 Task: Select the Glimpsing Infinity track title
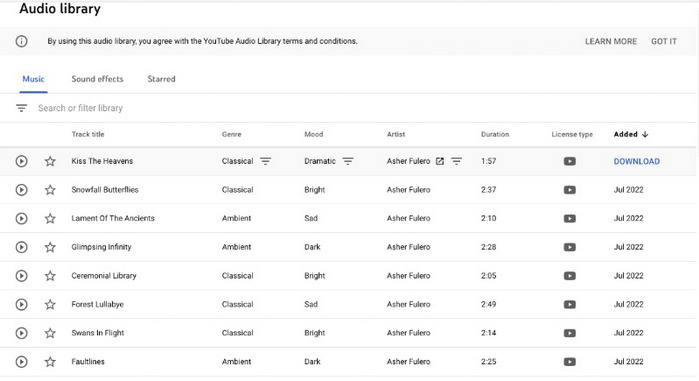point(101,247)
